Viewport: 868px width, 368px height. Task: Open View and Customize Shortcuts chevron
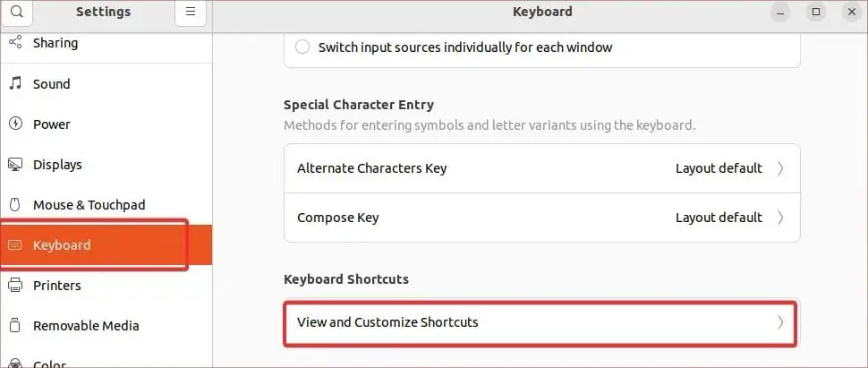pyautogui.click(x=780, y=322)
